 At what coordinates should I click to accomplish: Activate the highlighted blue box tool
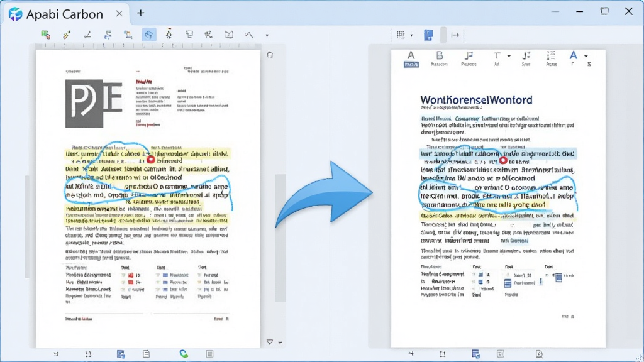pyautogui.click(x=148, y=35)
